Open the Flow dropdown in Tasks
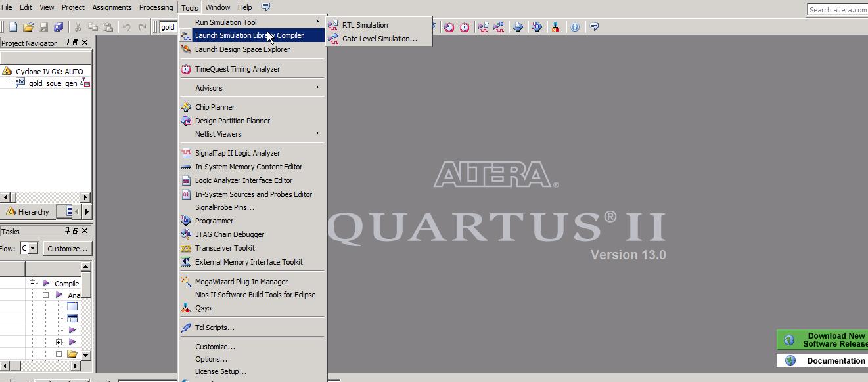Viewport: 868px width, 382px height. (x=33, y=248)
